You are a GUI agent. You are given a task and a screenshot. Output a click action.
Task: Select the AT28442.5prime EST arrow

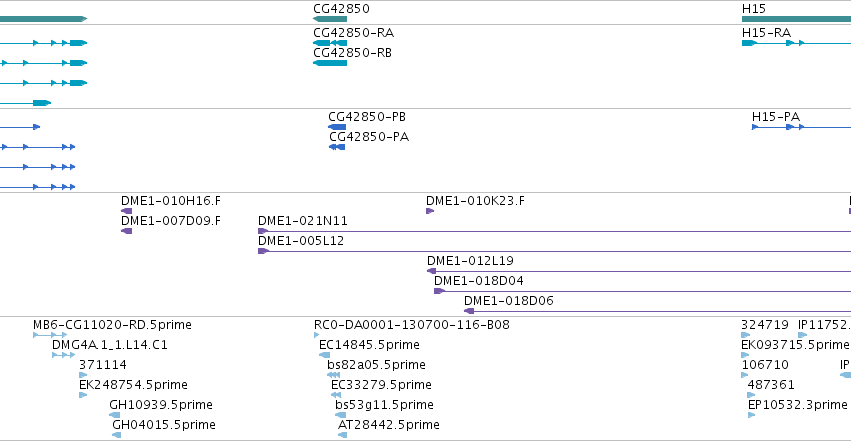pos(342,435)
